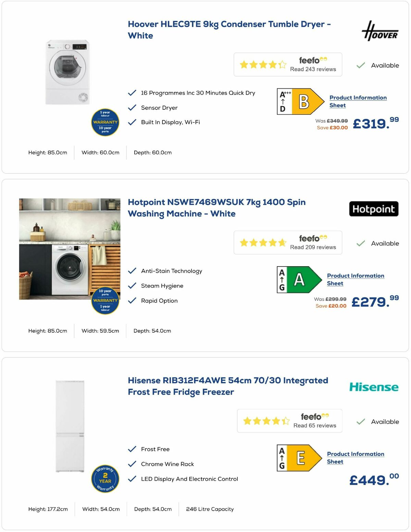
Task: Open the Hisense RIB312F4AWE product title
Action: click(x=228, y=380)
